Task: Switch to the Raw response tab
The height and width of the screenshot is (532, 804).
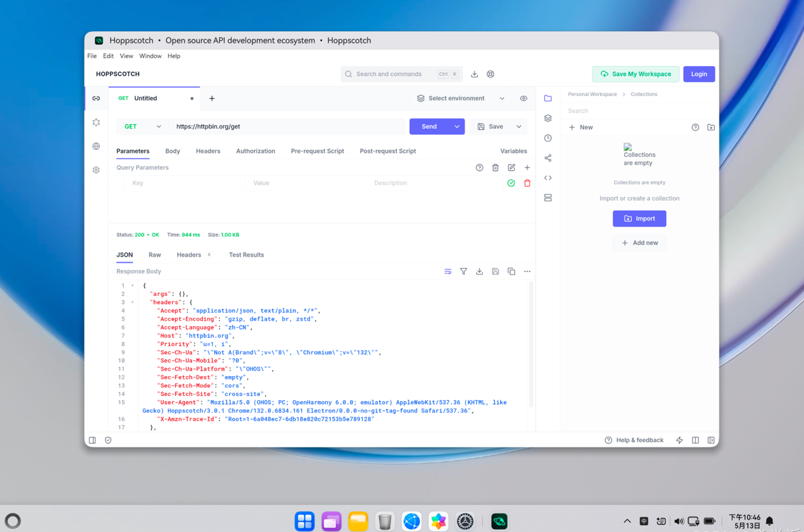Action: (x=155, y=255)
